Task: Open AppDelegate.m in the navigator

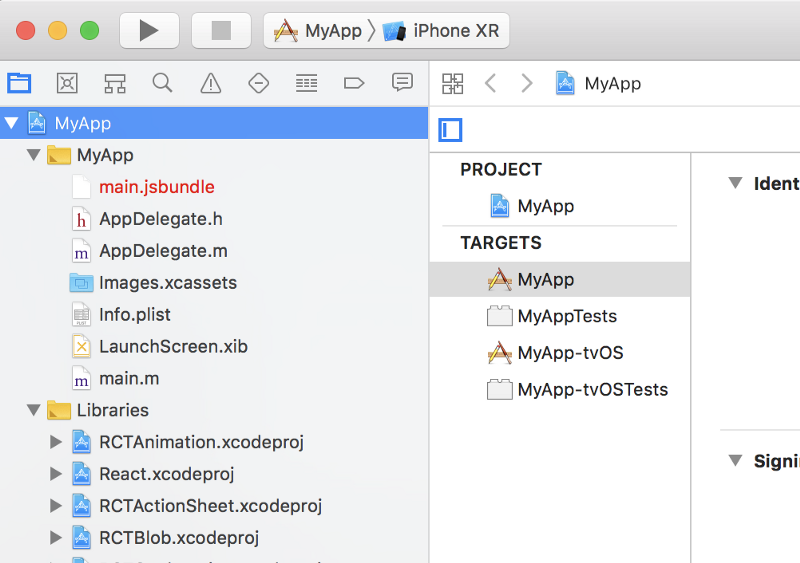Action: 163,251
